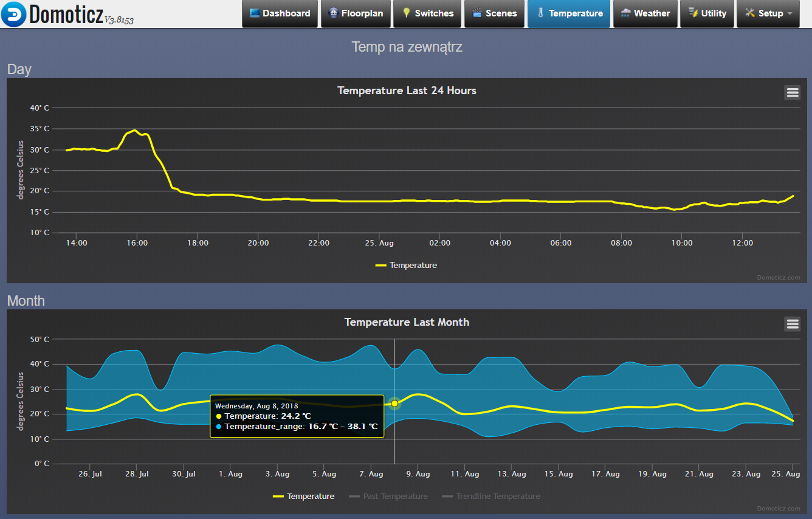Click the Weather cloud icon
The height and width of the screenshot is (519, 812).
[x=626, y=13]
